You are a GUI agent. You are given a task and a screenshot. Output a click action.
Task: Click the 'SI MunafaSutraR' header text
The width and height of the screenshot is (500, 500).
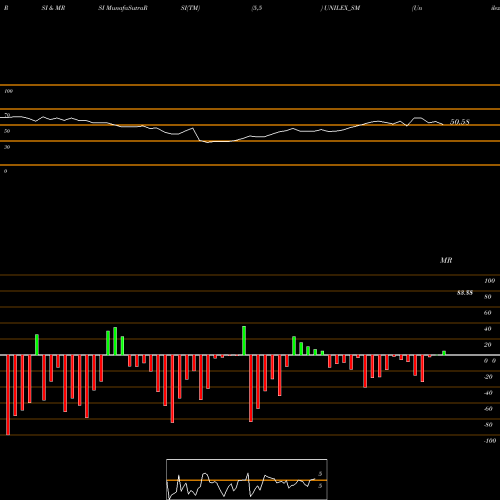[x=123, y=8]
